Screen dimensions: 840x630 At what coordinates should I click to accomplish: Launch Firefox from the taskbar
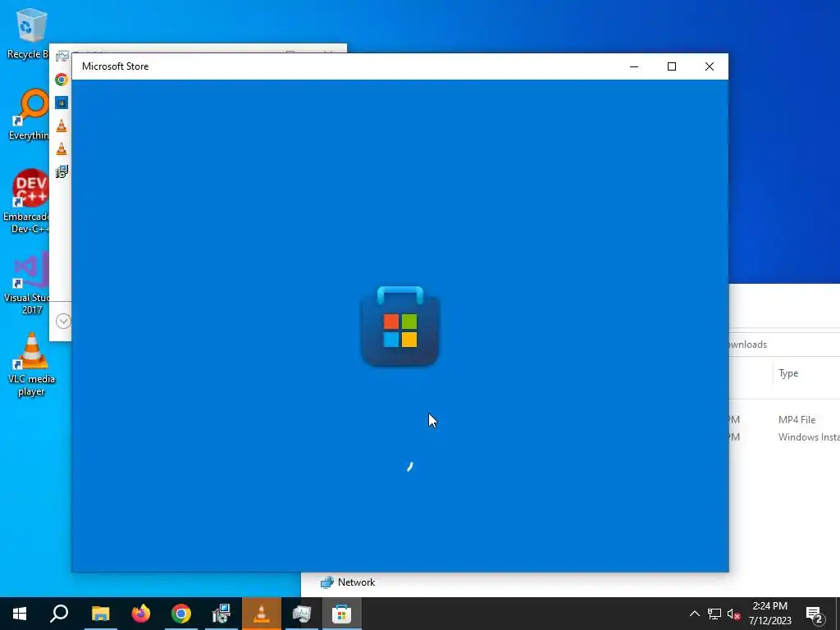tap(141, 614)
